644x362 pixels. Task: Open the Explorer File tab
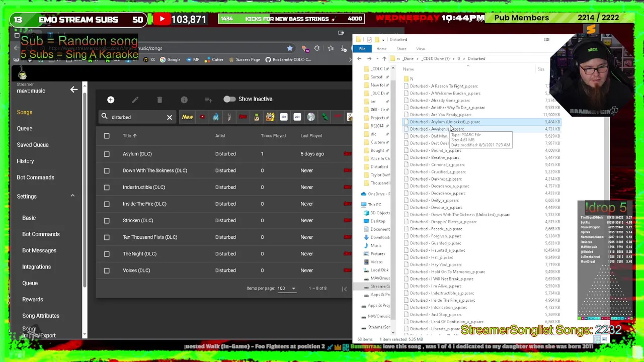tap(362, 49)
